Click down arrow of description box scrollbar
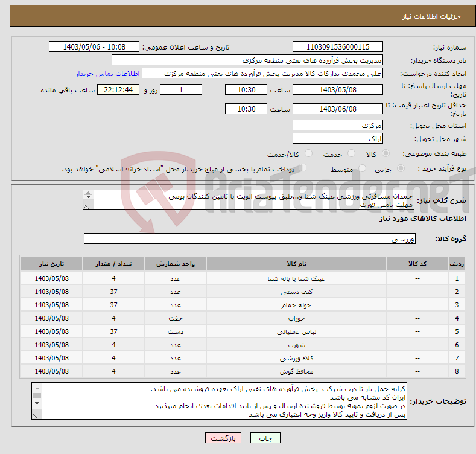The width and height of the screenshot is (476, 454). pos(88,197)
